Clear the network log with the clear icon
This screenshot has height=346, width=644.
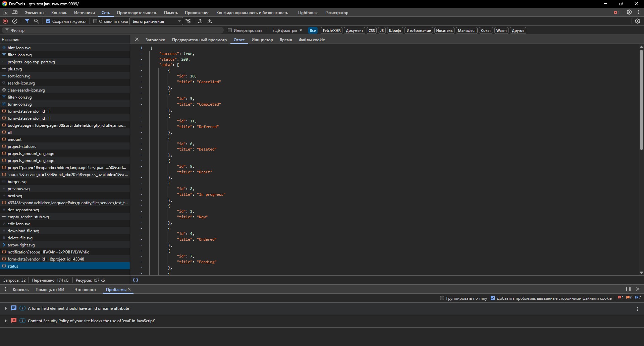click(15, 21)
